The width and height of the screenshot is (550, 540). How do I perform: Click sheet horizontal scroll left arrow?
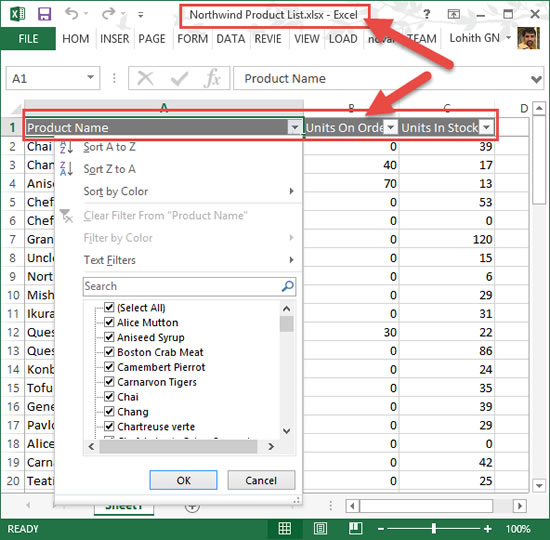[x=353, y=506]
